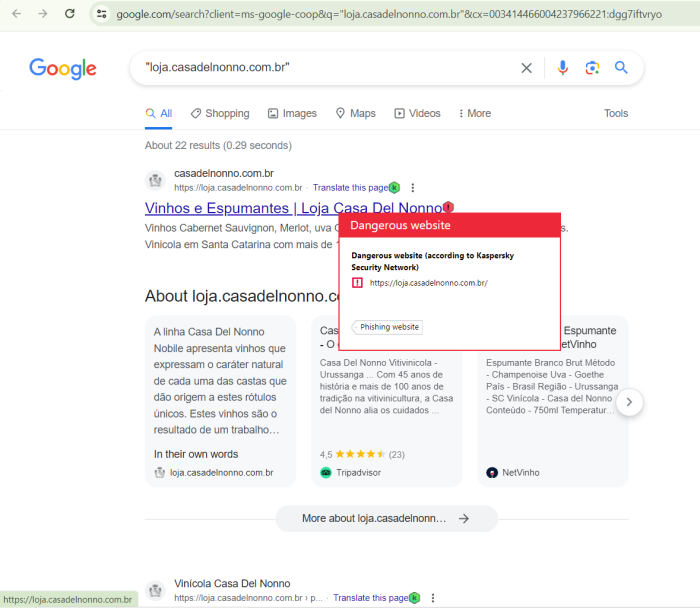Click green Kaspersky badge beside Vinícola result

(415, 598)
